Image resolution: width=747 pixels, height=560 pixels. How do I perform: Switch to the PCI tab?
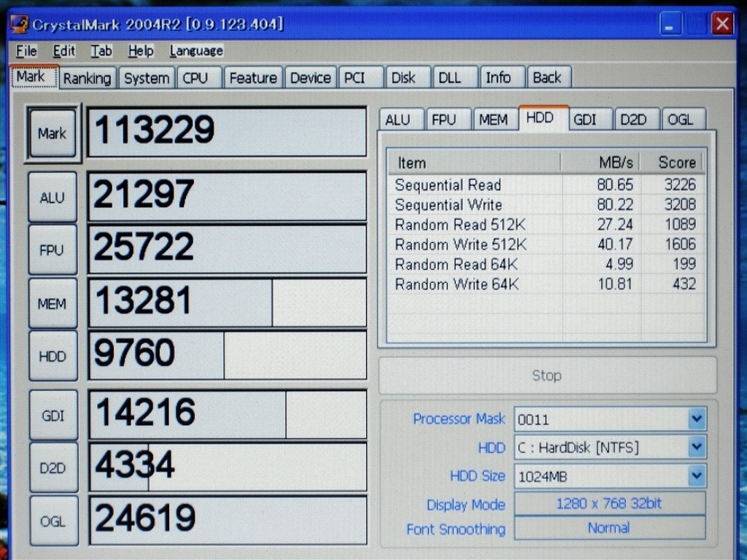pos(360,77)
